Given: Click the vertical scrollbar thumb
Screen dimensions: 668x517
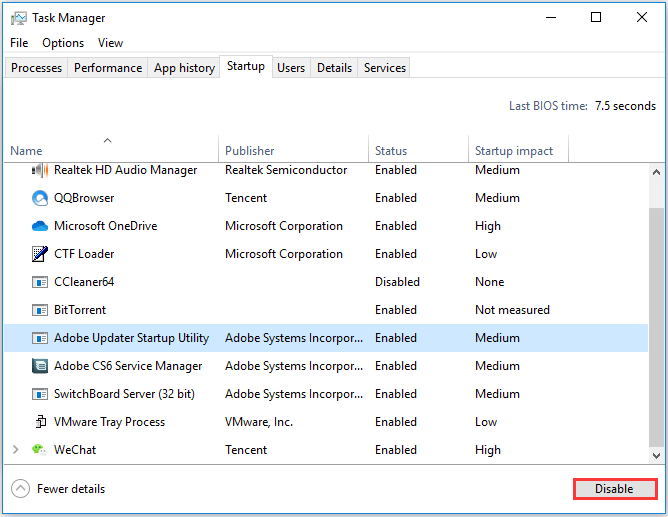Looking at the screenshot, I should [x=656, y=328].
